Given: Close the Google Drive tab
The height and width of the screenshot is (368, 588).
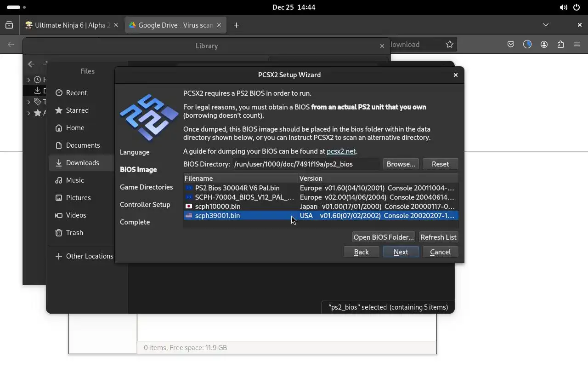Looking at the screenshot, I should [x=219, y=25].
